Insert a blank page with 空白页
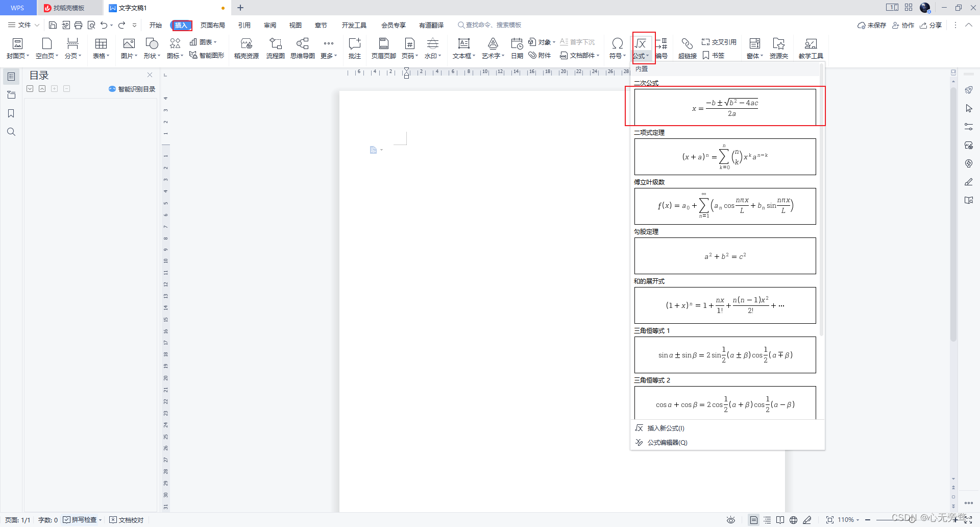Viewport: 980px width, 527px height. pyautogui.click(x=47, y=49)
